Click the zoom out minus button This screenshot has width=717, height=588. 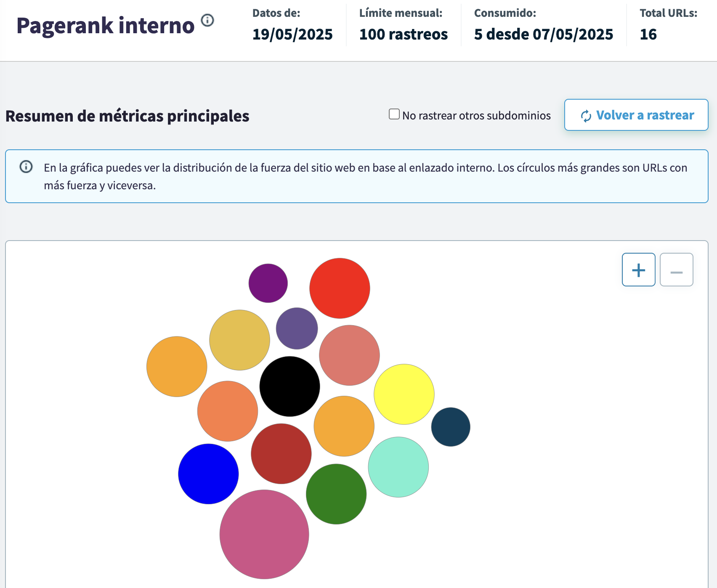(x=676, y=270)
